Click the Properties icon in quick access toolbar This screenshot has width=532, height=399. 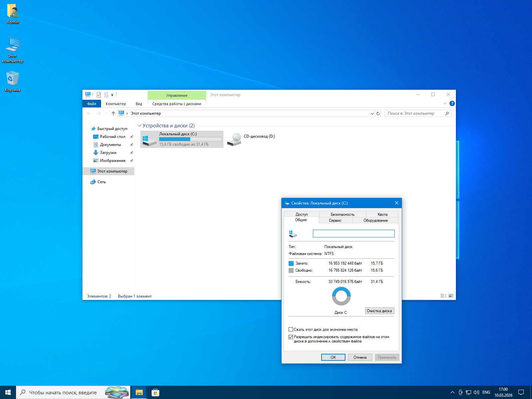99,95
